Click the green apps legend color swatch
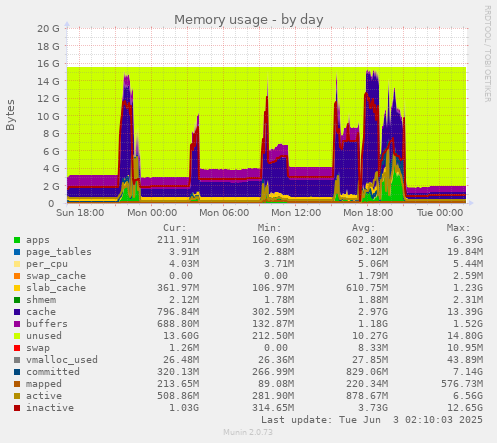Viewport: 497px width, 443px height. click(17, 240)
